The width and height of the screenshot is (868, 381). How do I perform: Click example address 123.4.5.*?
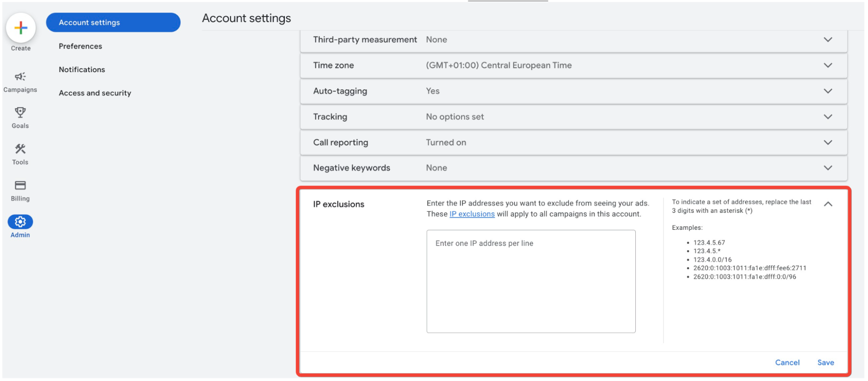tap(707, 251)
